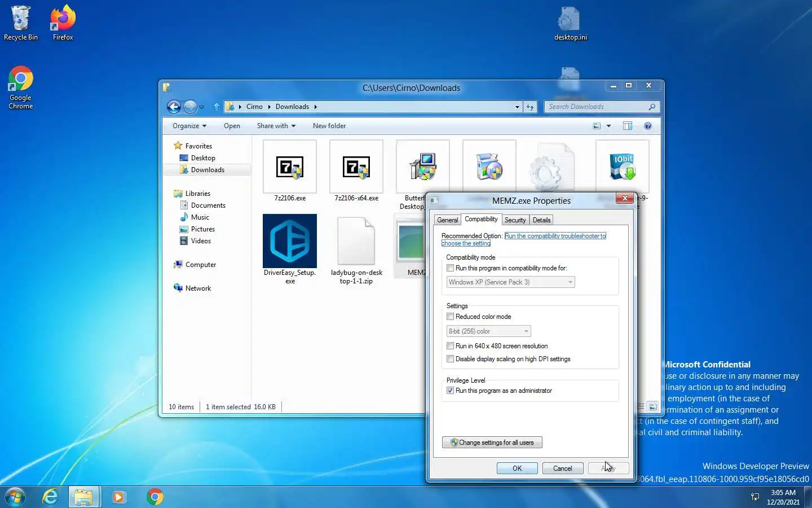
Task: Open Google Chrome desktop shortcut
Action: coord(21,87)
